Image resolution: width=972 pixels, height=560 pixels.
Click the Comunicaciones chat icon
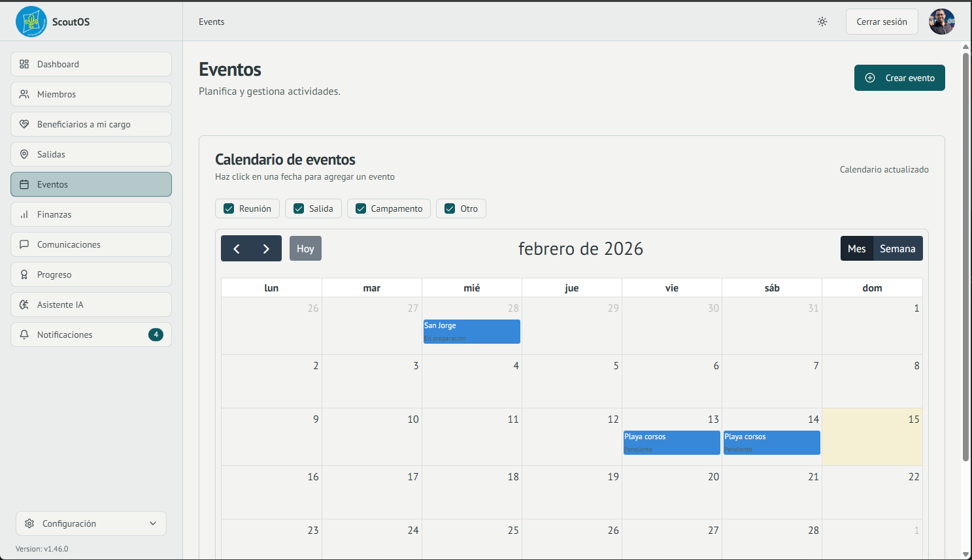(x=24, y=244)
